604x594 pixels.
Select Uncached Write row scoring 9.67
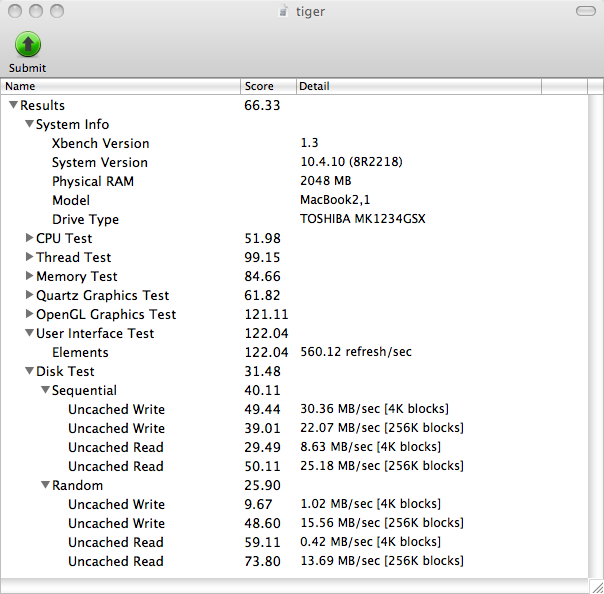point(294,504)
